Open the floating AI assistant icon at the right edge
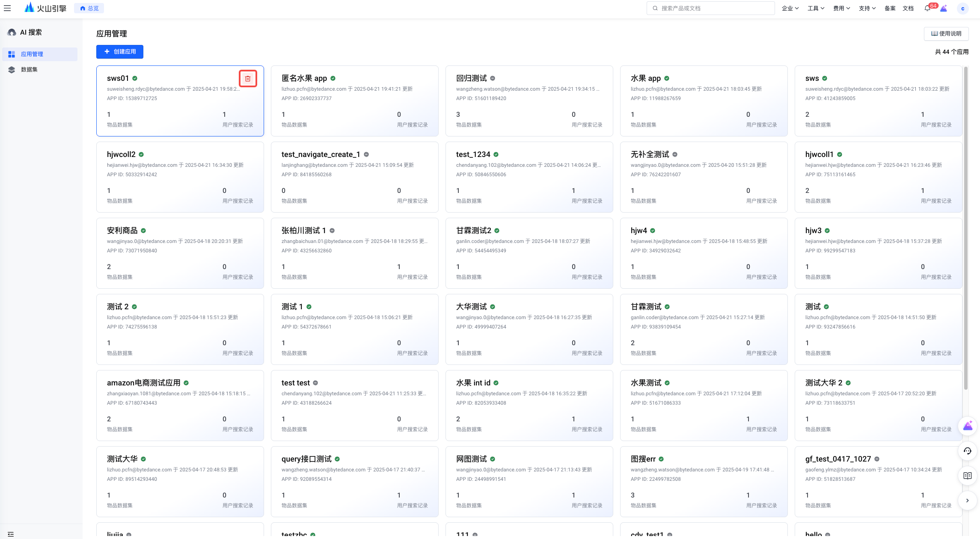 [968, 426]
